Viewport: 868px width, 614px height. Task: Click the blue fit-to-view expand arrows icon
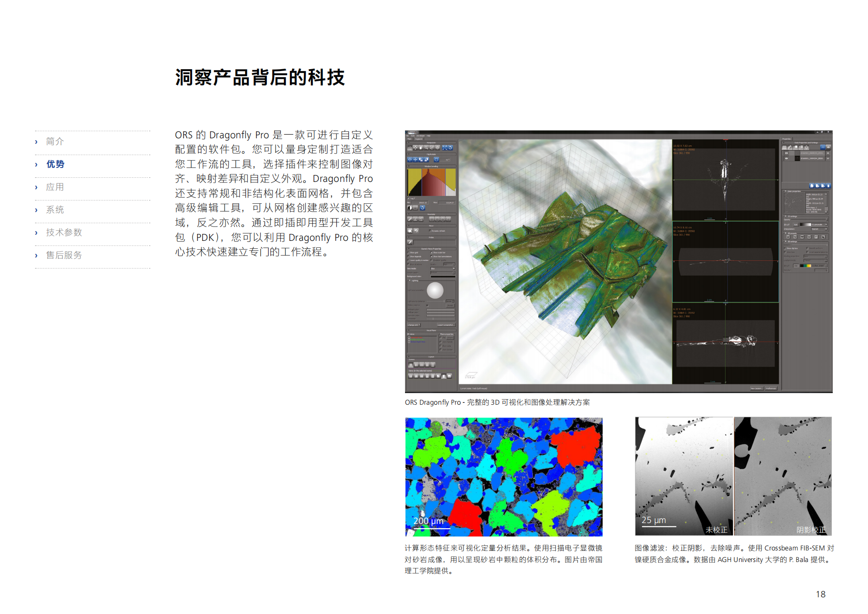point(444,148)
